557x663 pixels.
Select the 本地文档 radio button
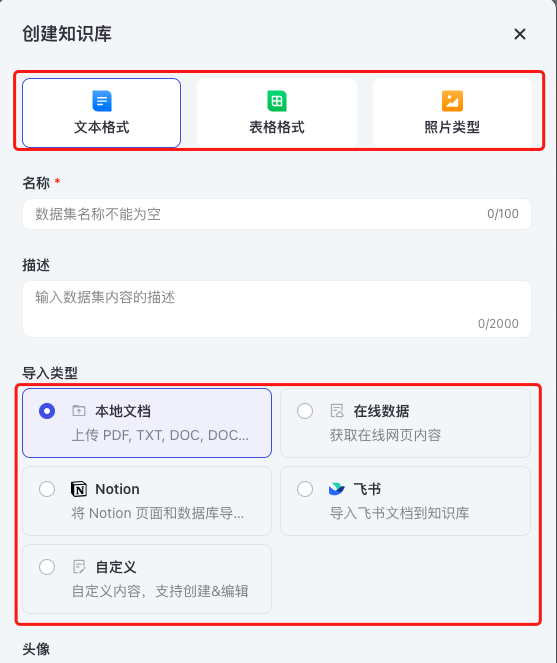point(47,411)
